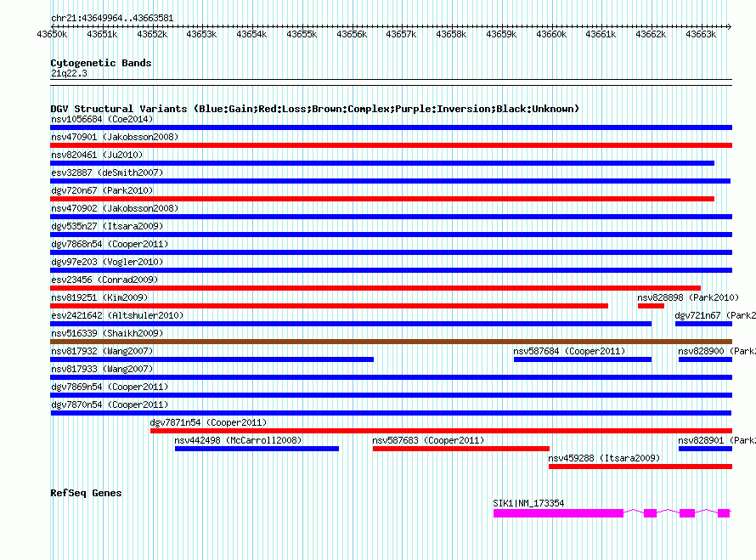Open dgv7870n54 (Cooper2011) label
This screenshot has width=756, height=560.
(110, 404)
